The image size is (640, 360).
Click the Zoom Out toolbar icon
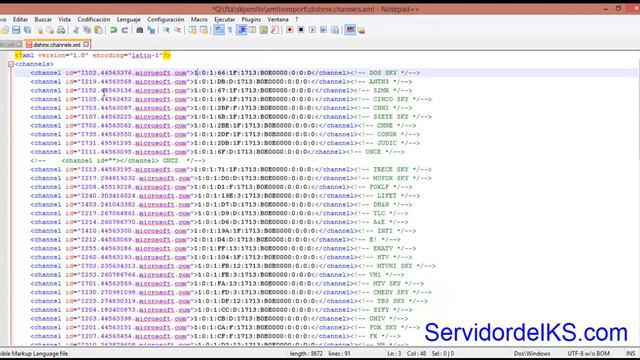click(x=178, y=30)
